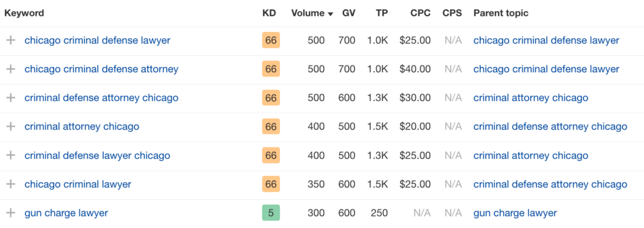The width and height of the screenshot is (644, 228).
Task: Add criminal attorney chicago with plus icon
Action: 11,126
